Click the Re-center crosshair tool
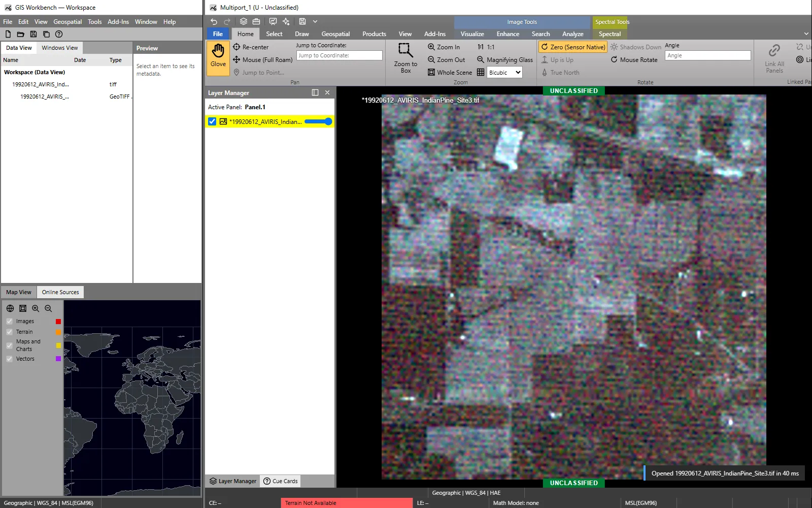The height and width of the screenshot is (508, 812). click(x=251, y=47)
